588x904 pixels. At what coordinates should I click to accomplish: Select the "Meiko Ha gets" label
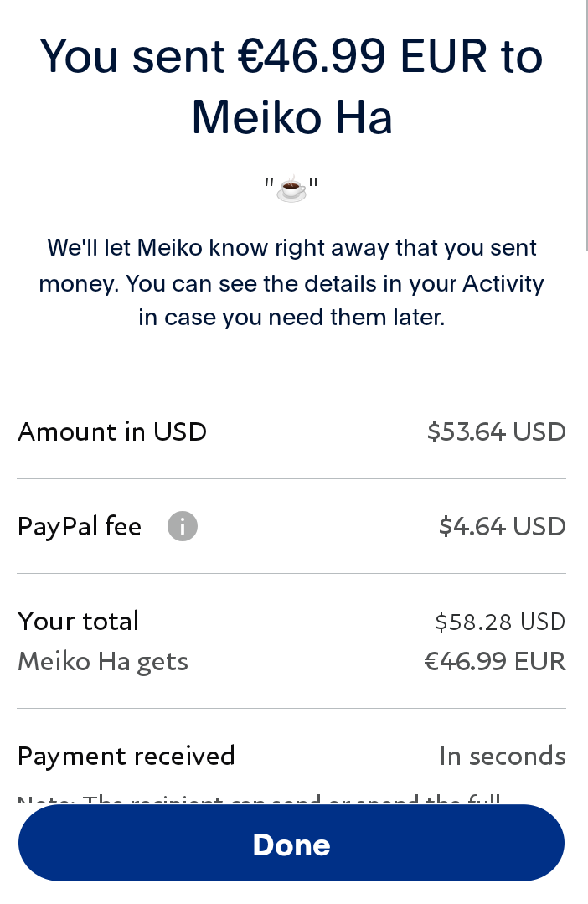pos(103,662)
